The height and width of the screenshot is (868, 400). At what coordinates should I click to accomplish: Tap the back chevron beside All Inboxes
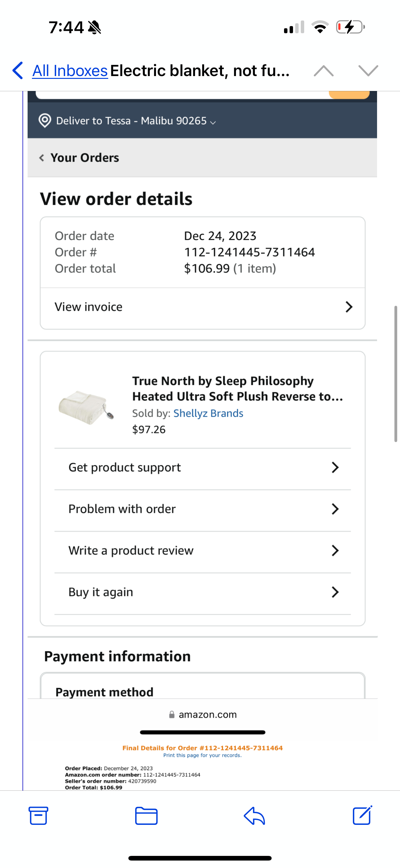[x=17, y=70]
